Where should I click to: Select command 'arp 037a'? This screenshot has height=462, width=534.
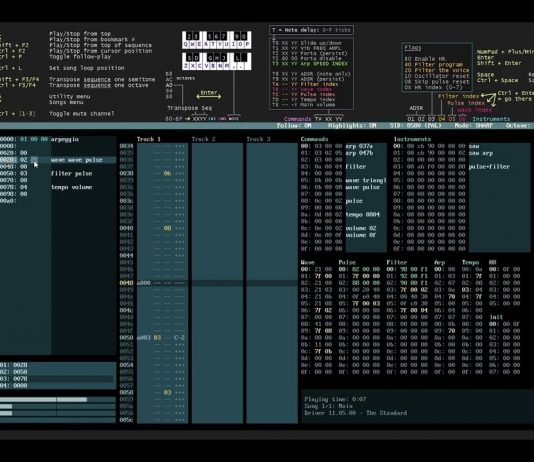coord(359,146)
